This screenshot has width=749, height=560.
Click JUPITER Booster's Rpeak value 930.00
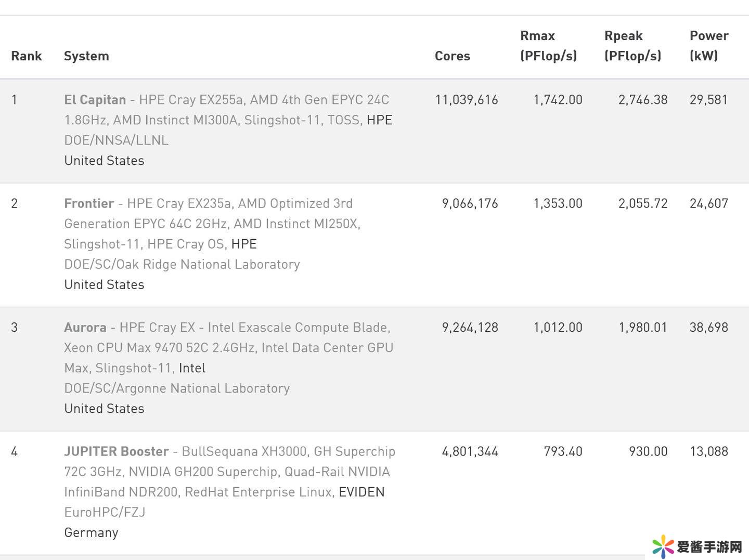click(648, 451)
